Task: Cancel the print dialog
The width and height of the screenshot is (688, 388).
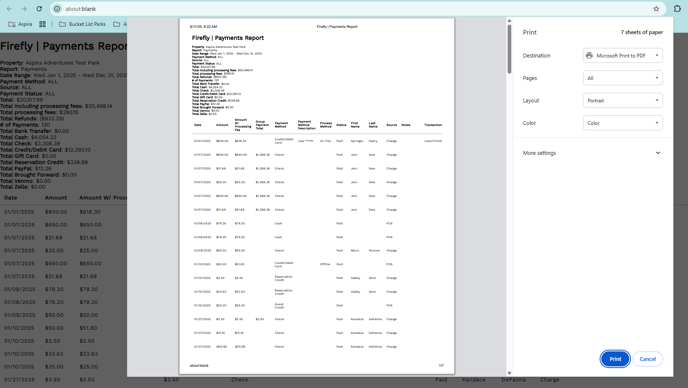Action: pos(647,359)
